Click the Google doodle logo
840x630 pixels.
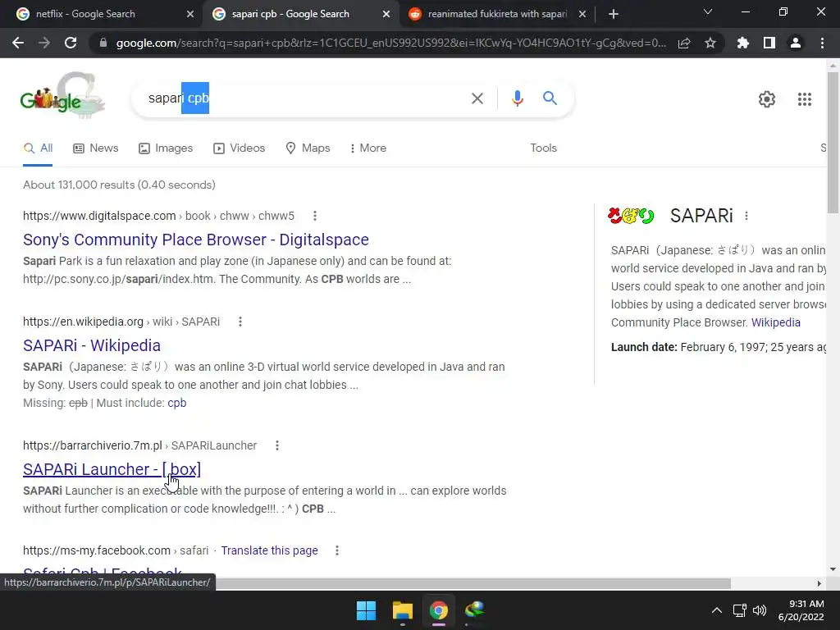click(x=62, y=96)
